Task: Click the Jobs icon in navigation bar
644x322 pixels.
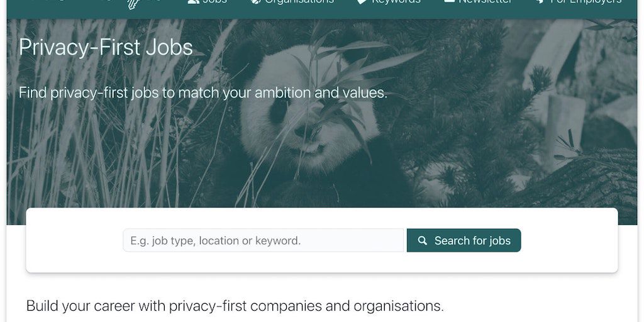Action: [x=193, y=2]
